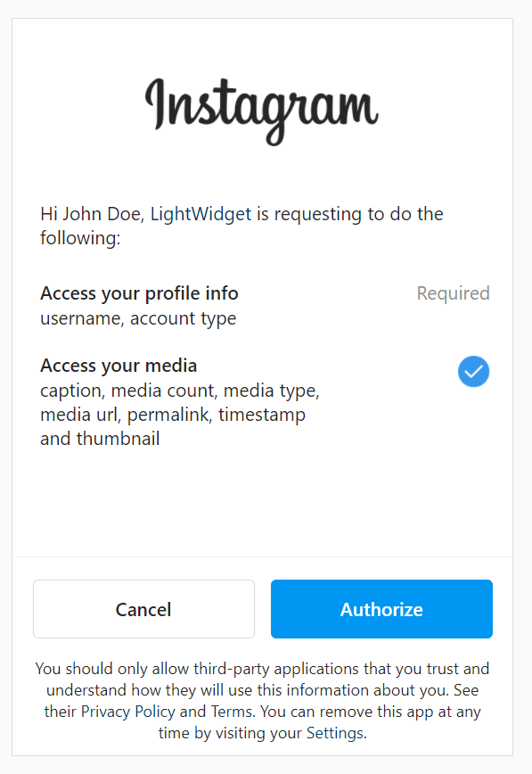Click the username, account type description
This screenshot has width=532, height=774.
[x=138, y=318]
